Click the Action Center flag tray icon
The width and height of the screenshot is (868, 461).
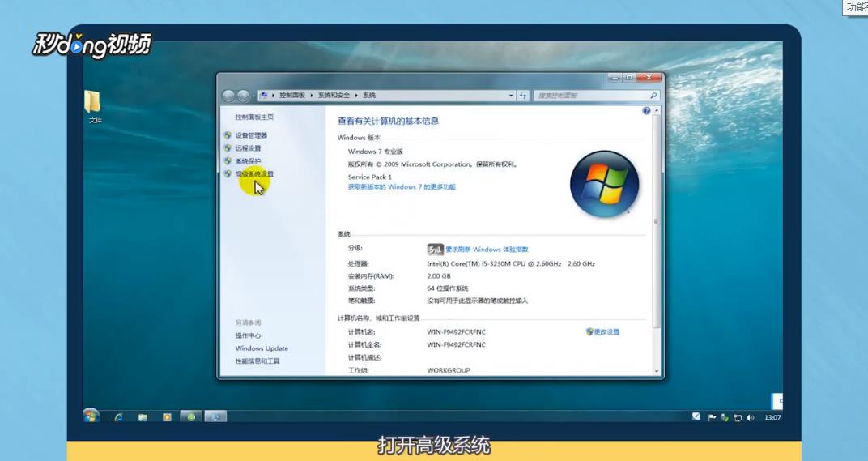tap(712, 417)
